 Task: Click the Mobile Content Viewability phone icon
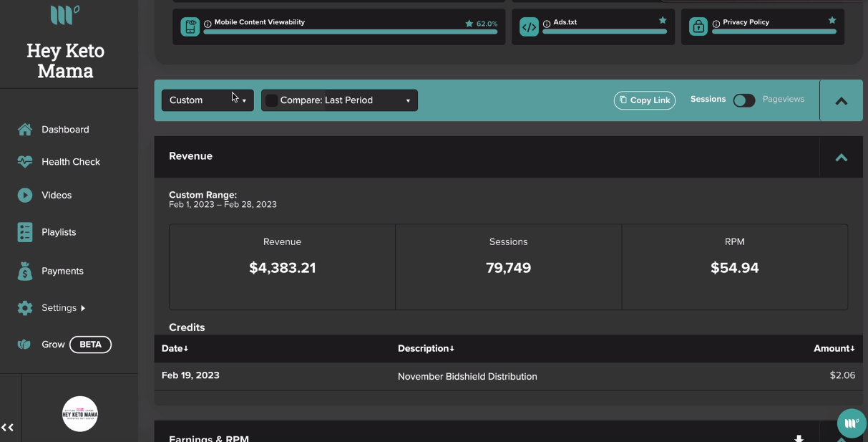[x=190, y=27]
